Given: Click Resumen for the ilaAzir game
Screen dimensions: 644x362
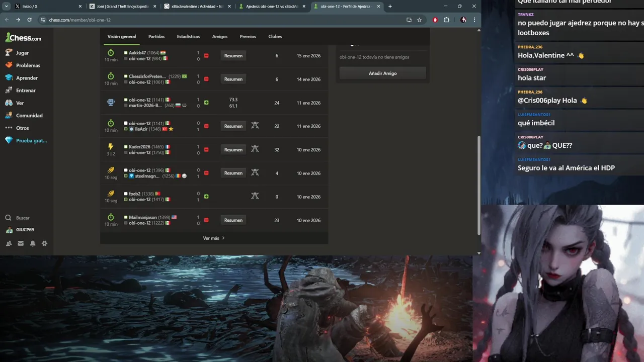Looking at the screenshot, I should point(233,126).
